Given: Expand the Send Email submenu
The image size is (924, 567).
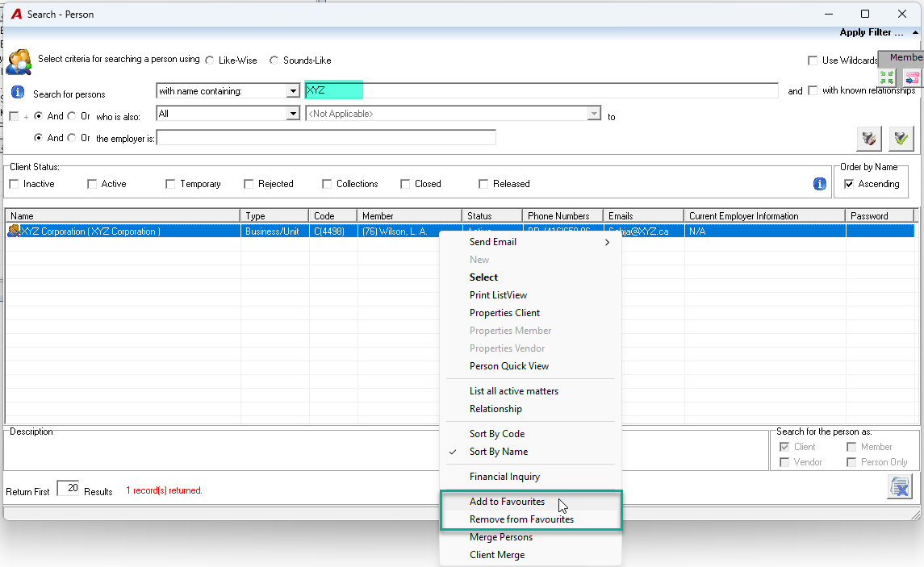Looking at the screenshot, I should (x=530, y=242).
